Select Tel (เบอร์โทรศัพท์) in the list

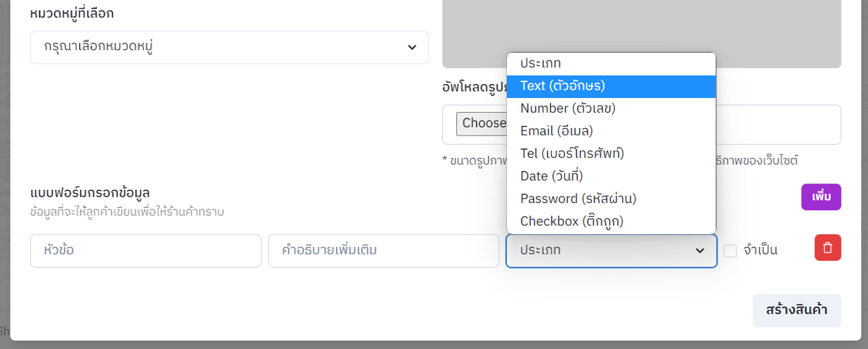click(x=611, y=154)
